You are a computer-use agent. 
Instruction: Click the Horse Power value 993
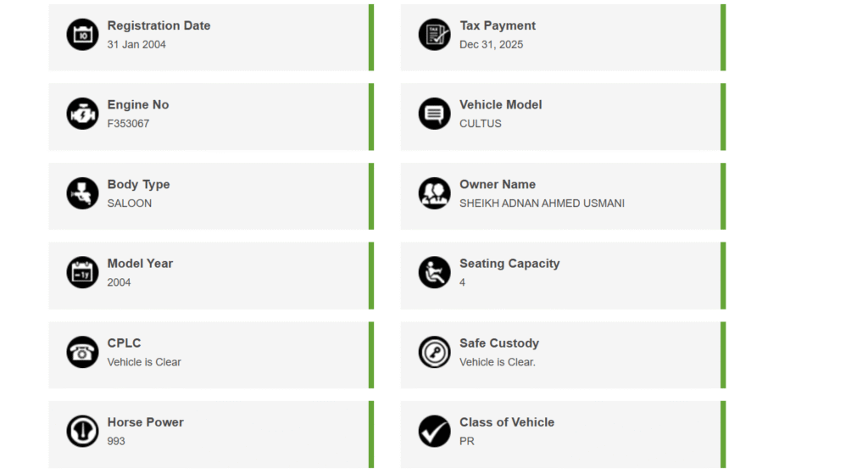[x=116, y=441]
